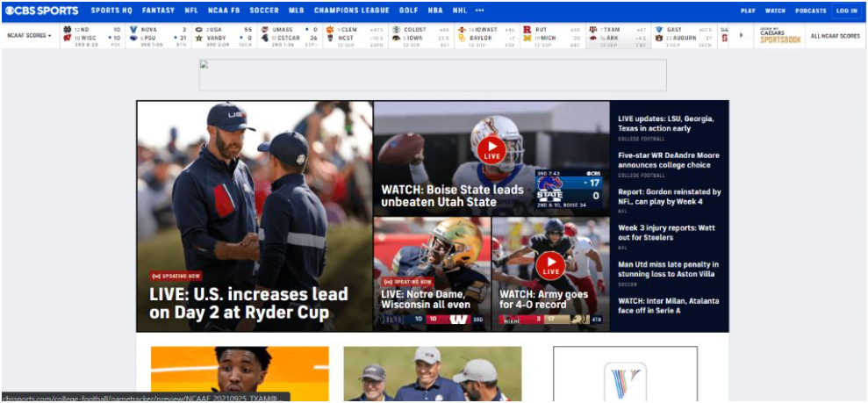Open the Golf menu
The image size is (868, 403).
click(408, 11)
